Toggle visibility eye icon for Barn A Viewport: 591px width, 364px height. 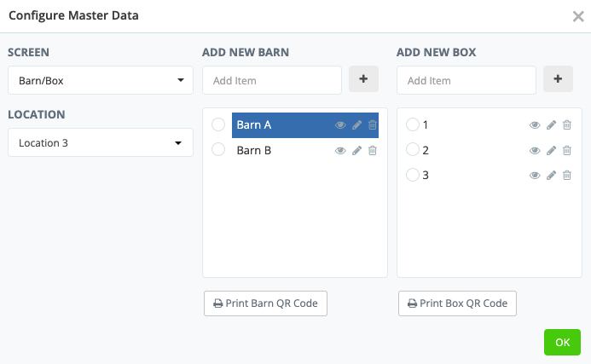tap(340, 125)
